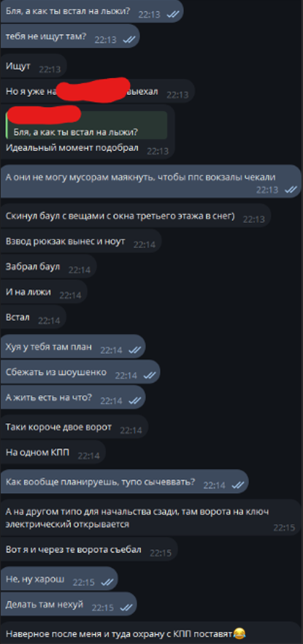Select message 'Скинул баул с вещами с окна'
The height and width of the screenshot is (644, 303).
tap(136, 216)
